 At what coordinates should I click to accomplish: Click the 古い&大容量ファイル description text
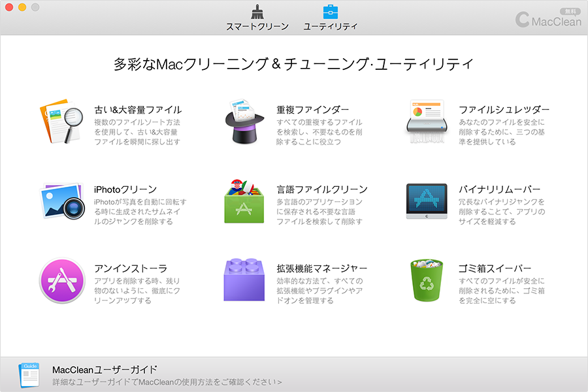coord(137,132)
